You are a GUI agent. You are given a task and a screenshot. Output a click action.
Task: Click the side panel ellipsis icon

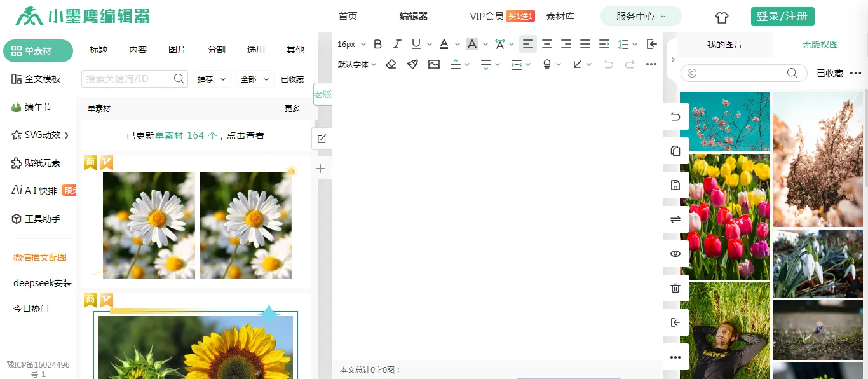(x=675, y=357)
